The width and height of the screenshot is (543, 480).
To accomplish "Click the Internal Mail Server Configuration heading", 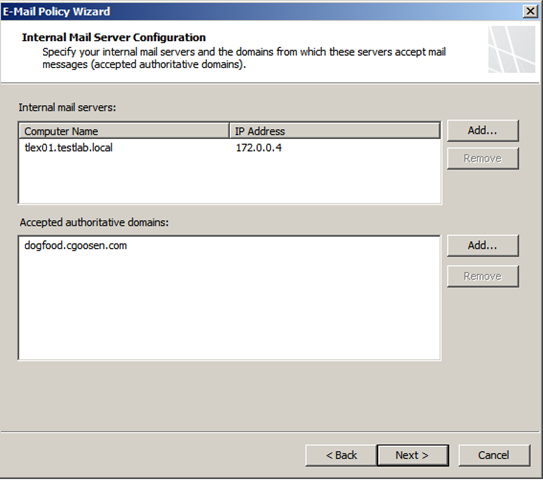I will (114, 37).
